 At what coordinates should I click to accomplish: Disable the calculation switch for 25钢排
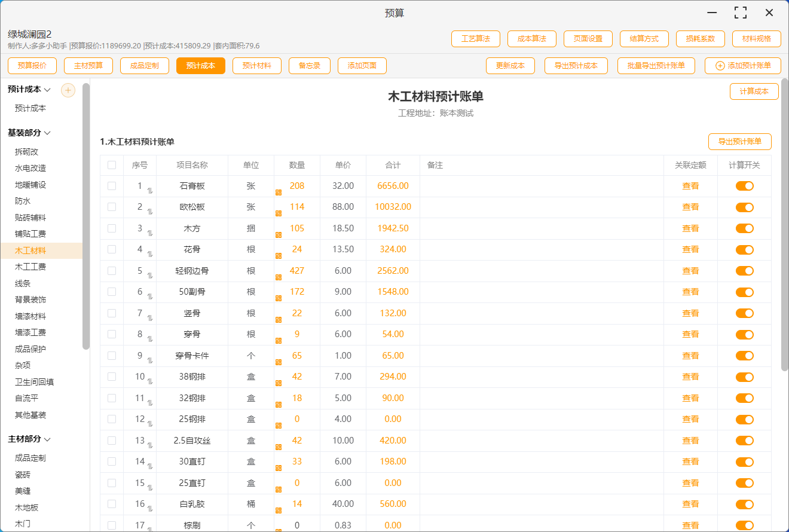744,420
